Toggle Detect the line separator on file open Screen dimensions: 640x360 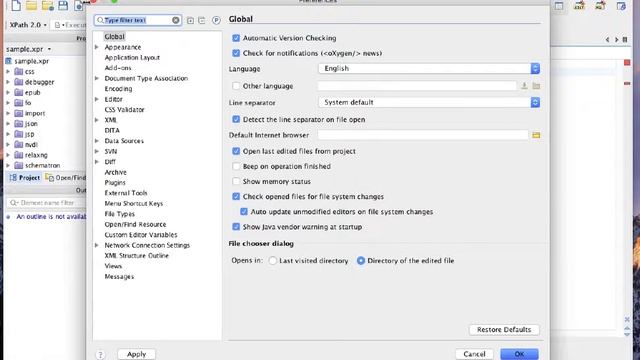coord(236,120)
